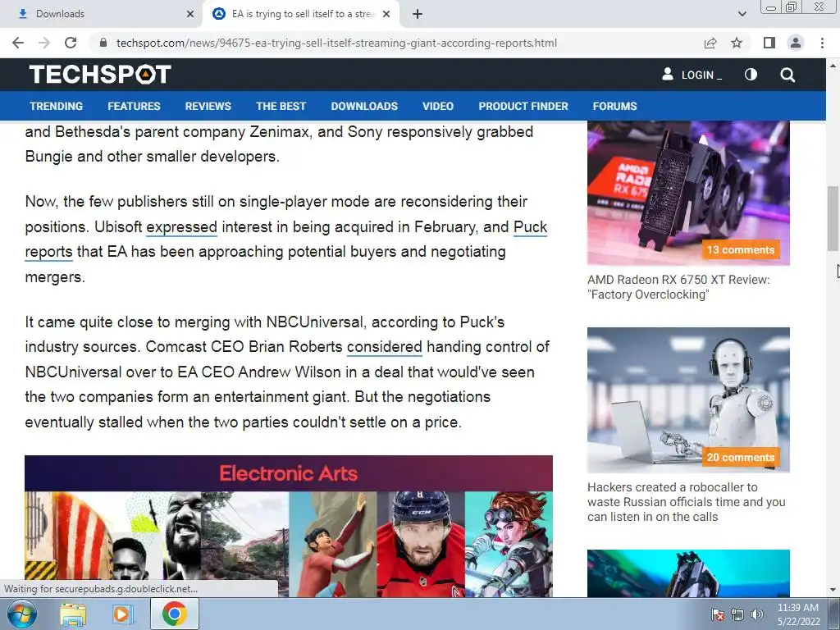
Task: Share this page via address bar icon
Action: 710,43
